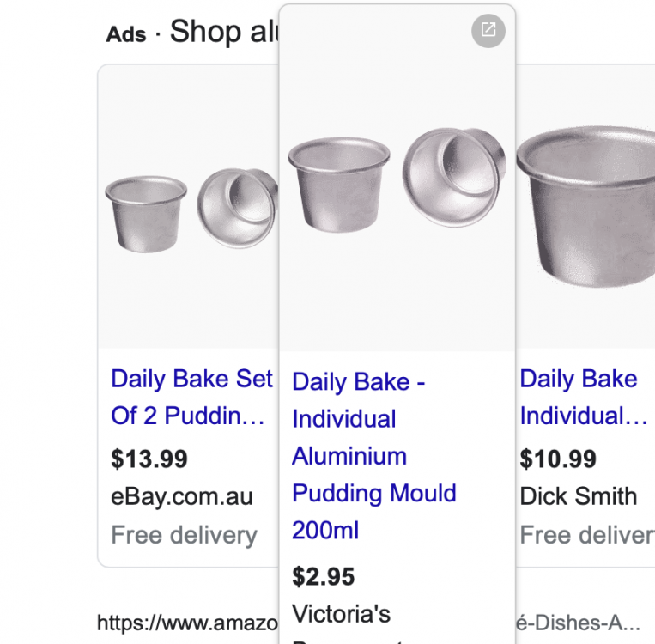Viewport: 655px width, 644px height.
Task: Open the Dick Smith large mould image
Action: pos(587,208)
